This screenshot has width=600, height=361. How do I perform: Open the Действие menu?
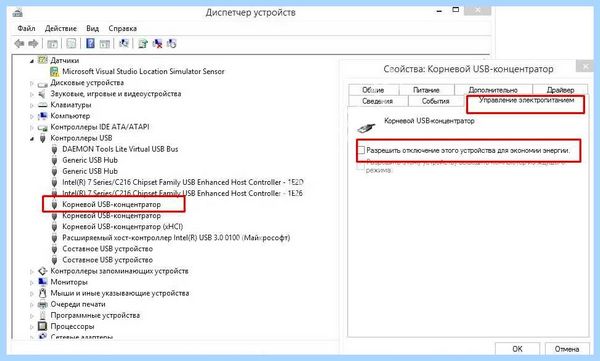tap(61, 28)
